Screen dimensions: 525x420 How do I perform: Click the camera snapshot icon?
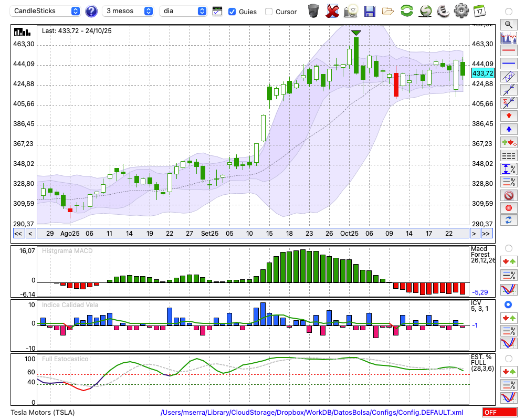(x=350, y=10)
